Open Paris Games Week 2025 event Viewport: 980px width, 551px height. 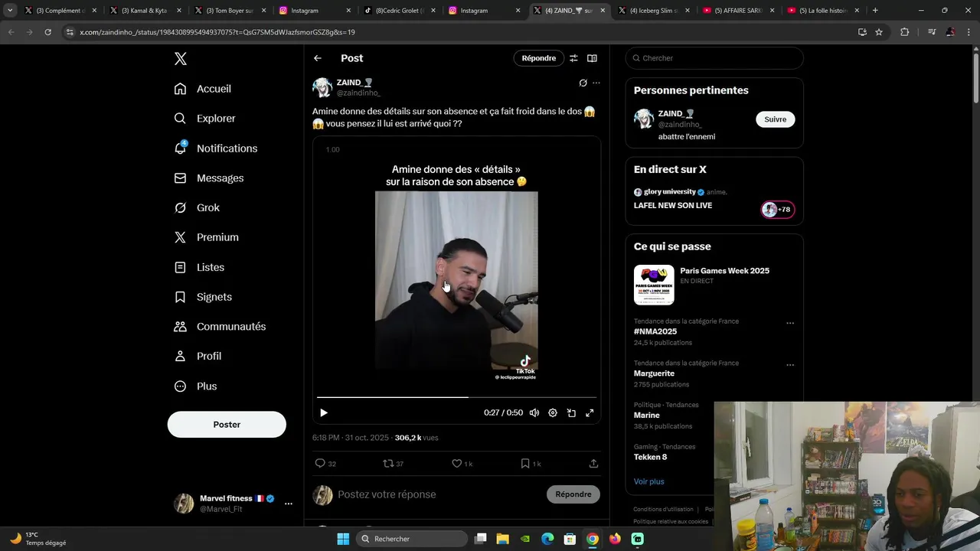714,283
